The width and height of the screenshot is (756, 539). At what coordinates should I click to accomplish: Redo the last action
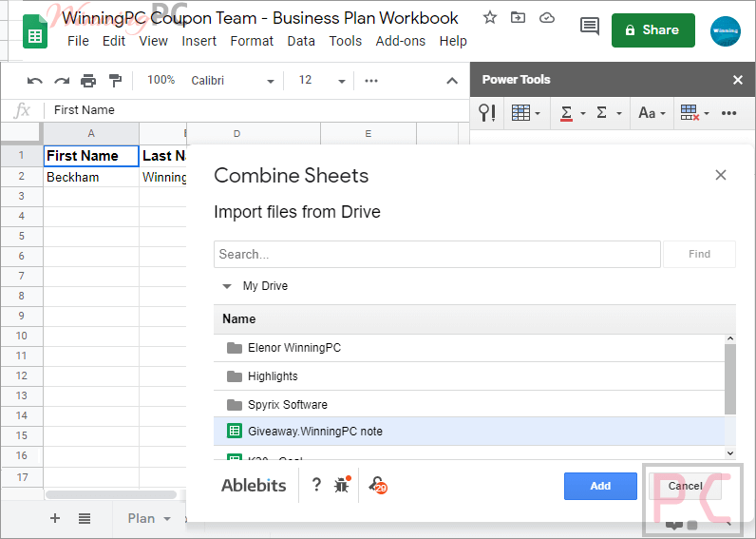[x=62, y=81]
